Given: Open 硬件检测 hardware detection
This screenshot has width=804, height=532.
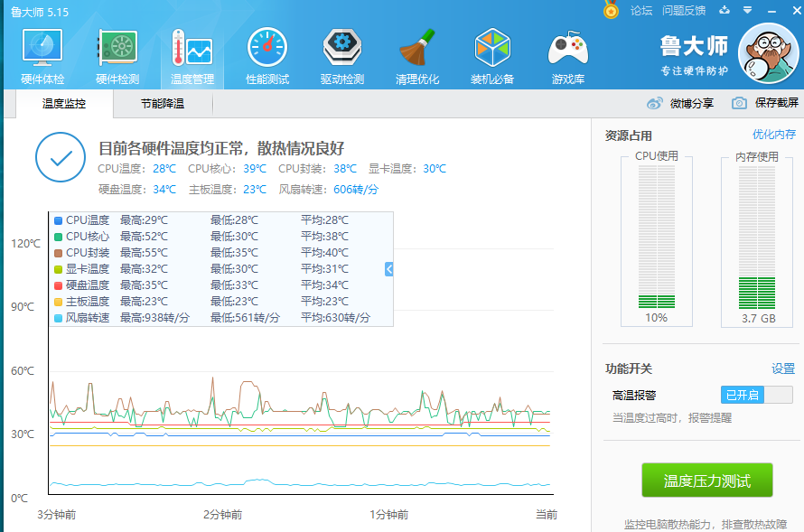Looking at the screenshot, I should 117,56.
